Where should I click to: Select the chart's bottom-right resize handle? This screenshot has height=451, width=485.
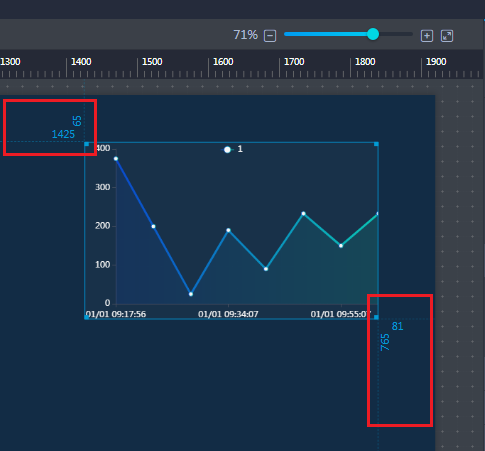376,317
